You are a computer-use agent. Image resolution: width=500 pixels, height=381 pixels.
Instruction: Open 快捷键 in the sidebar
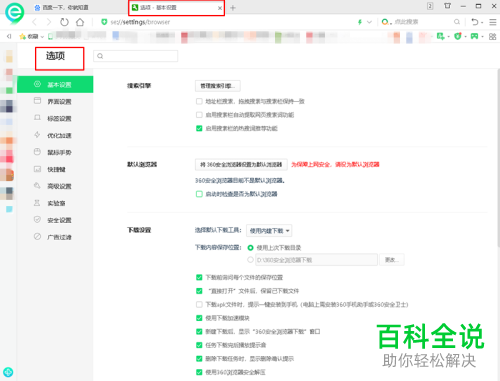click(x=55, y=169)
